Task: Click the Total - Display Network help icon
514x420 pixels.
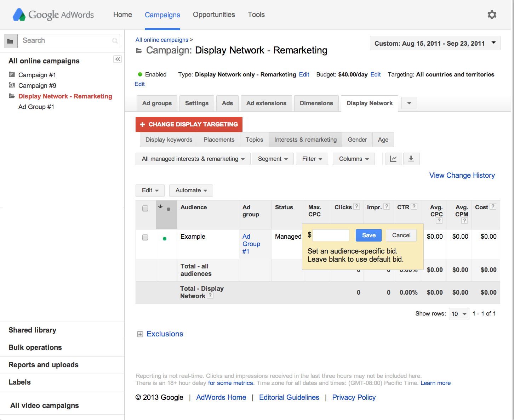Action: [210, 295]
